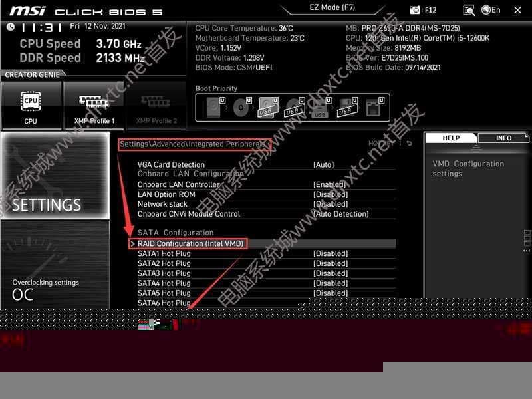Viewport: 532px width, 399px height.
Task: Select the optical disc icon in Boot Priority
Action: pyautogui.click(x=241, y=106)
